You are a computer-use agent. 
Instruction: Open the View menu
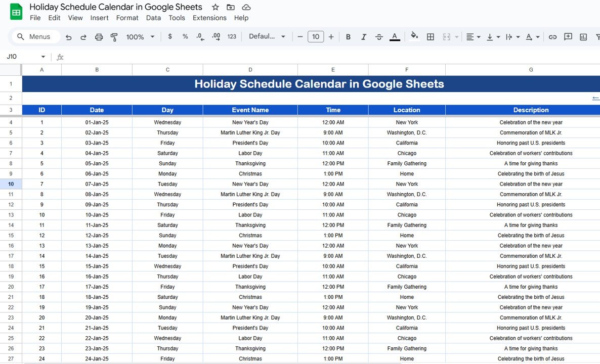[x=75, y=18]
